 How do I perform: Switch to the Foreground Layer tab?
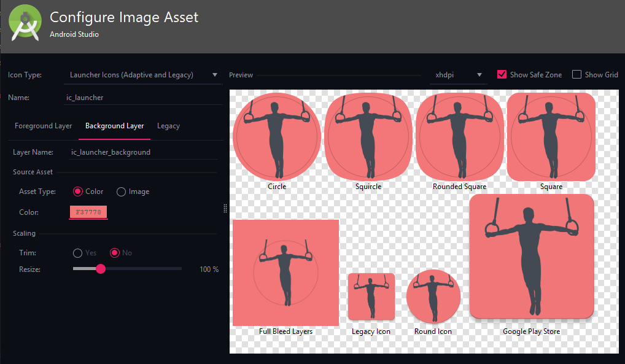click(x=44, y=126)
